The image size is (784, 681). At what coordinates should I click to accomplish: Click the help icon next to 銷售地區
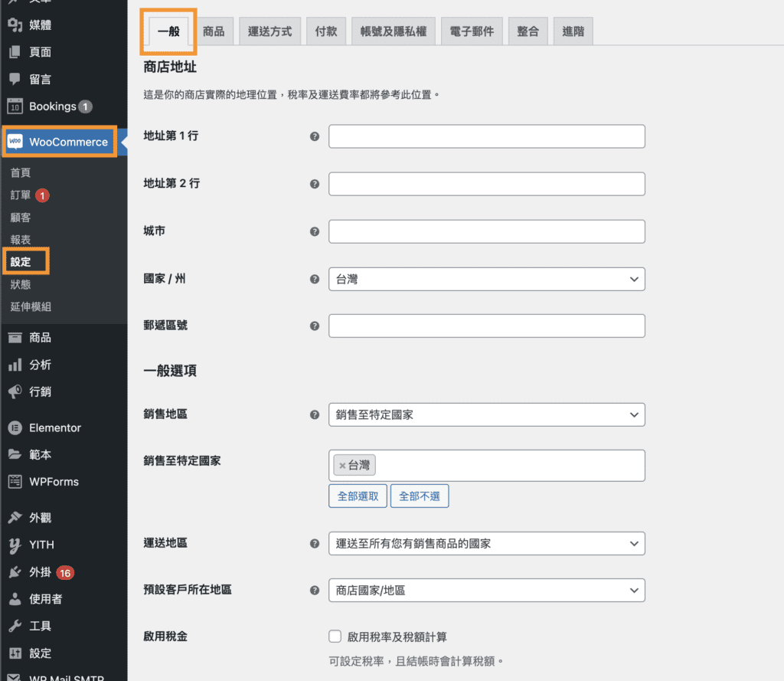tap(314, 414)
